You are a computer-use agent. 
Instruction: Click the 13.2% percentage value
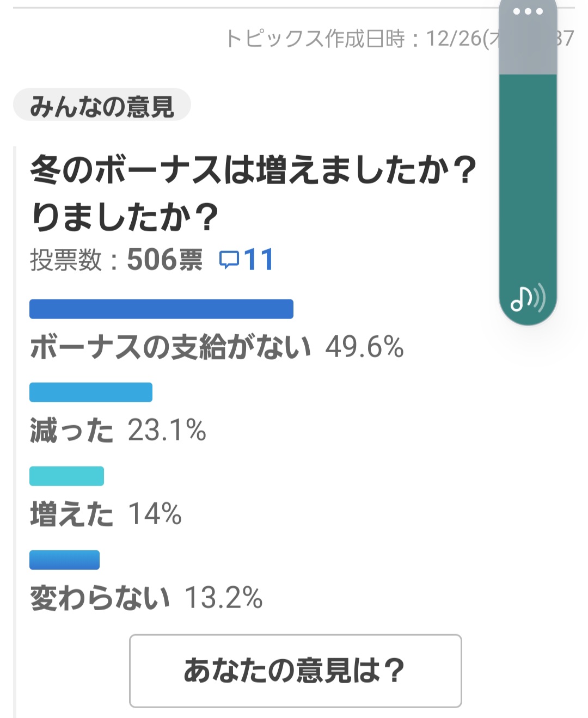pyautogui.click(x=224, y=598)
